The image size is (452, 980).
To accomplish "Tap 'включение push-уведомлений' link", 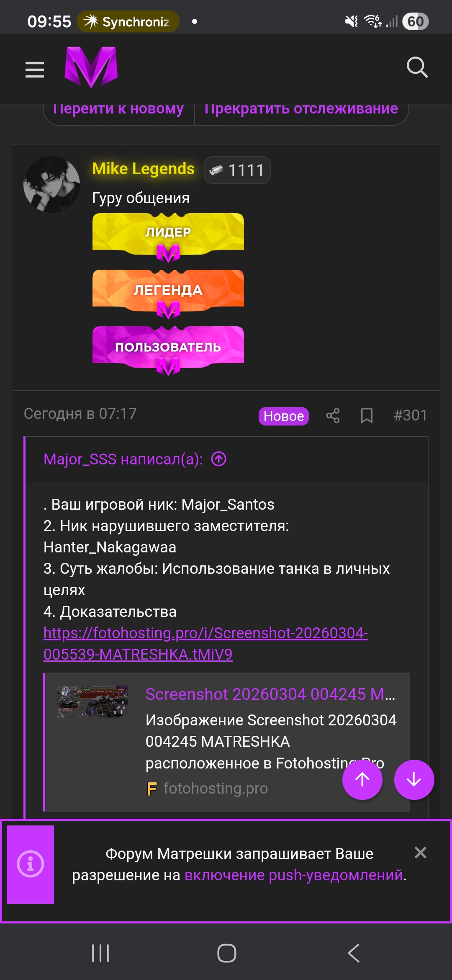I will (x=294, y=875).
